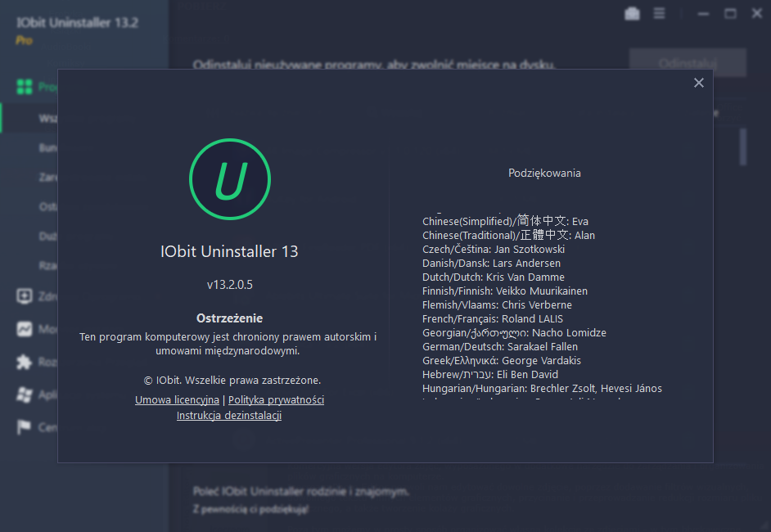Click the Podziękowania heading
771x532 pixels.
[544, 173]
